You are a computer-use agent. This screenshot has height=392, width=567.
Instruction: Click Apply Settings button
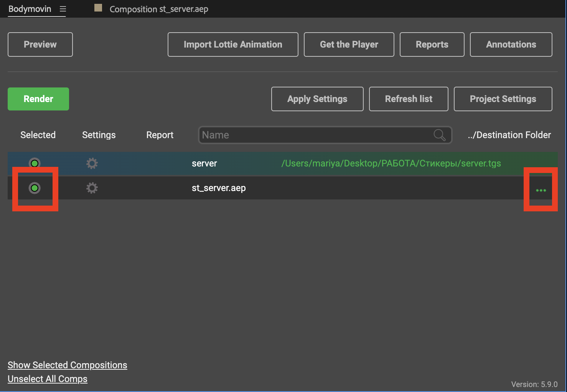tap(317, 99)
